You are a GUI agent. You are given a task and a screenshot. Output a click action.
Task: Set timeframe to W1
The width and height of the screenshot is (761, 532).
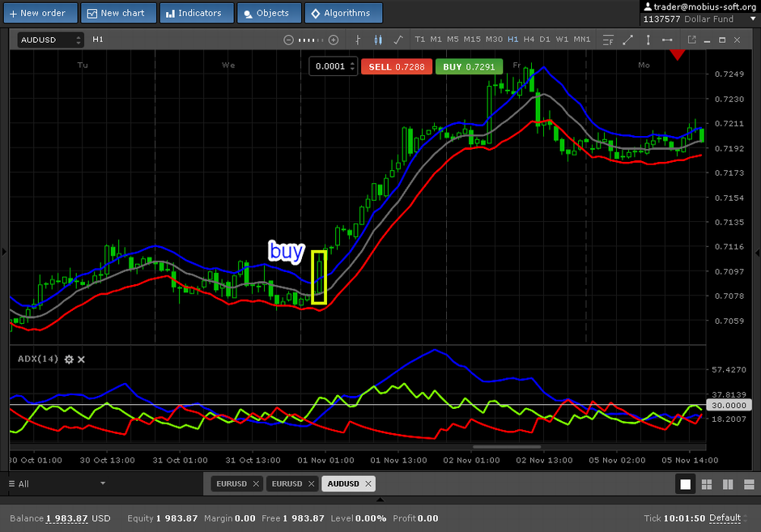(562, 40)
